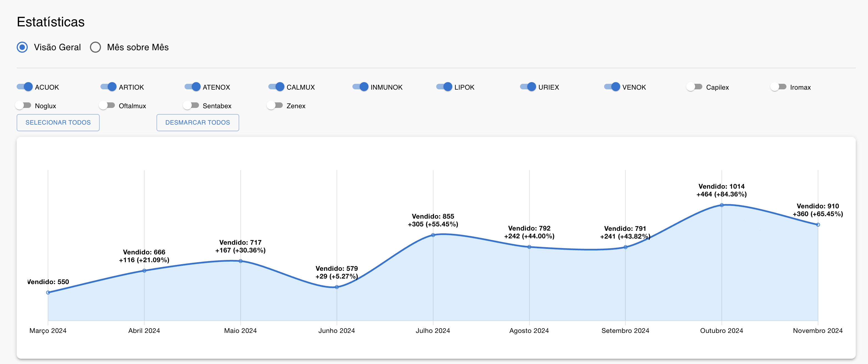This screenshot has height=364, width=868.
Task: Click the Março 2024 axis label
Action: click(x=48, y=331)
